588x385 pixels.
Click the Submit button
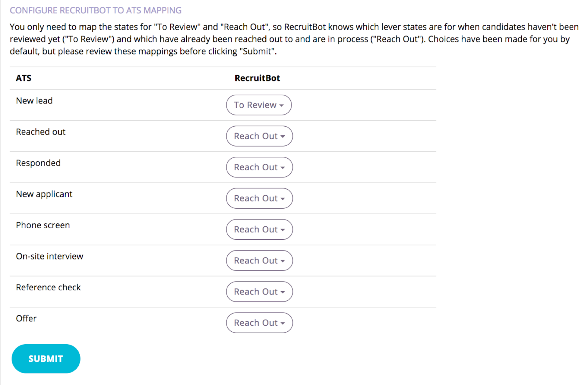click(x=46, y=358)
